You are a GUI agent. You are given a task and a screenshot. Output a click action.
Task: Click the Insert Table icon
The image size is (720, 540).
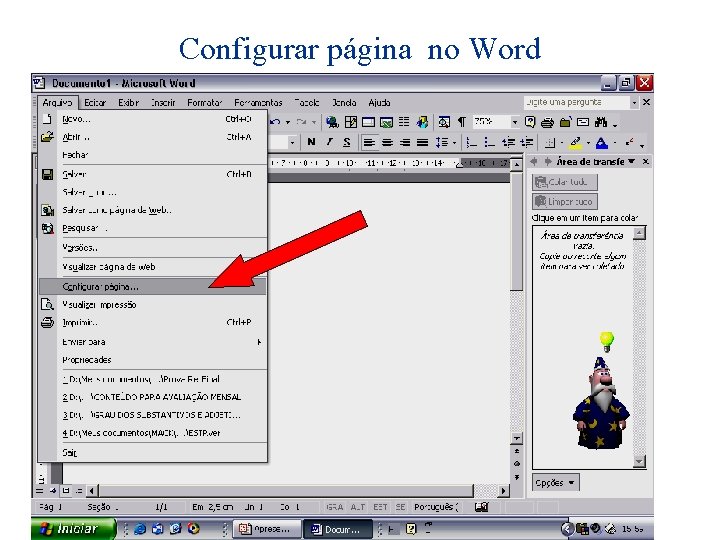[x=368, y=122]
